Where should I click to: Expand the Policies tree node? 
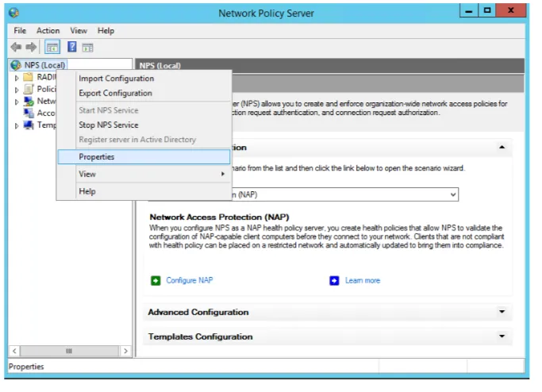[x=16, y=90]
